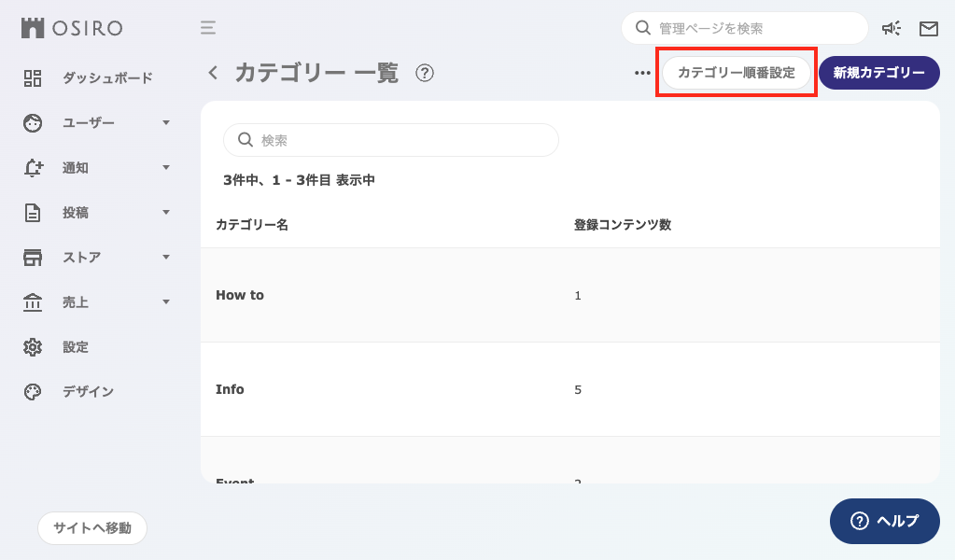
Task: Click the サイトへ移動 link
Action: click(x=92, y=527)
